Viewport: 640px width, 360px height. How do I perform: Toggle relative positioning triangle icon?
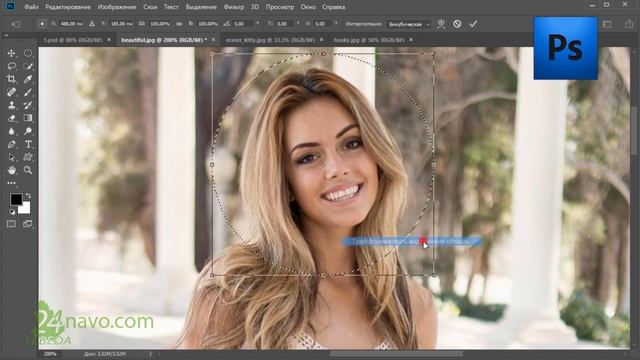coord(92,24)
